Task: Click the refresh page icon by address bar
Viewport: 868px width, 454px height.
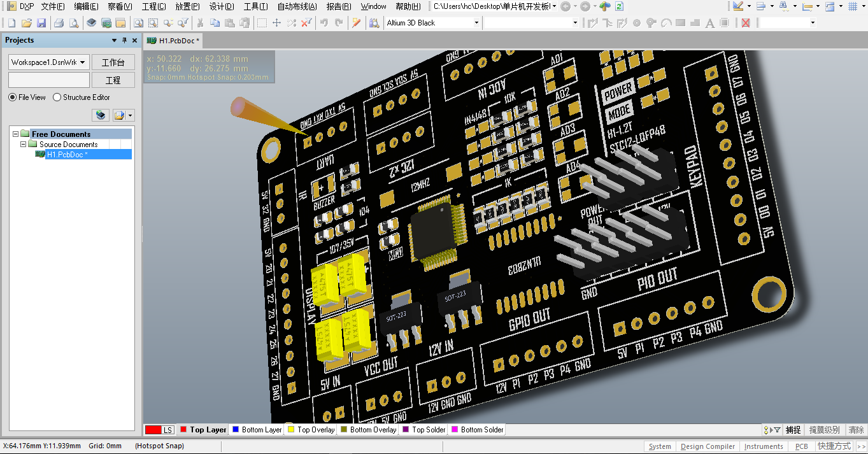Action: click(x=619, y=6)
